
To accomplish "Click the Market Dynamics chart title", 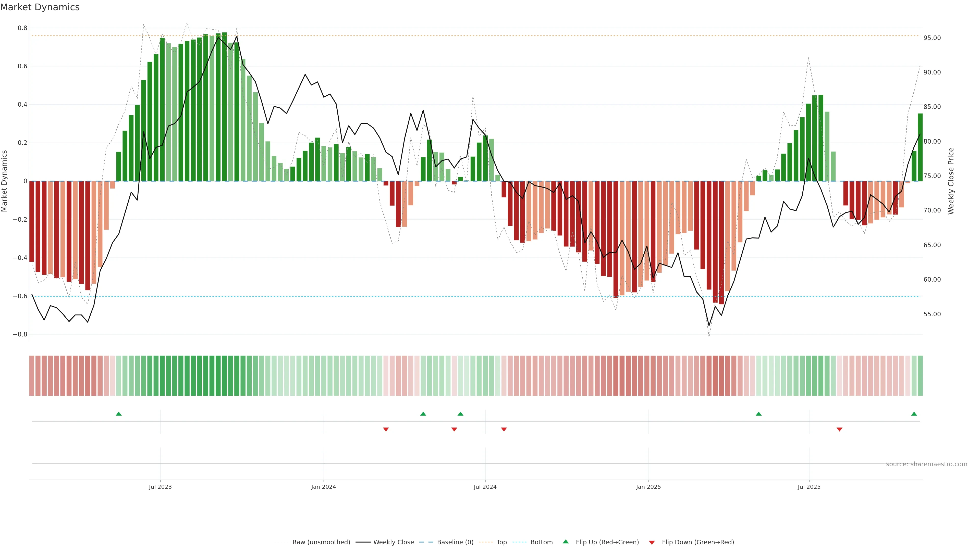I will coord(40,7).
